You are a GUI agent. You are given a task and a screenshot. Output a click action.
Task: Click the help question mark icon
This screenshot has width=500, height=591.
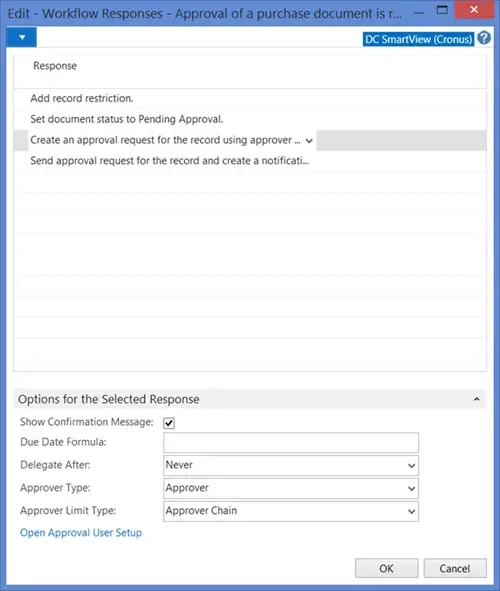(484, 38)
